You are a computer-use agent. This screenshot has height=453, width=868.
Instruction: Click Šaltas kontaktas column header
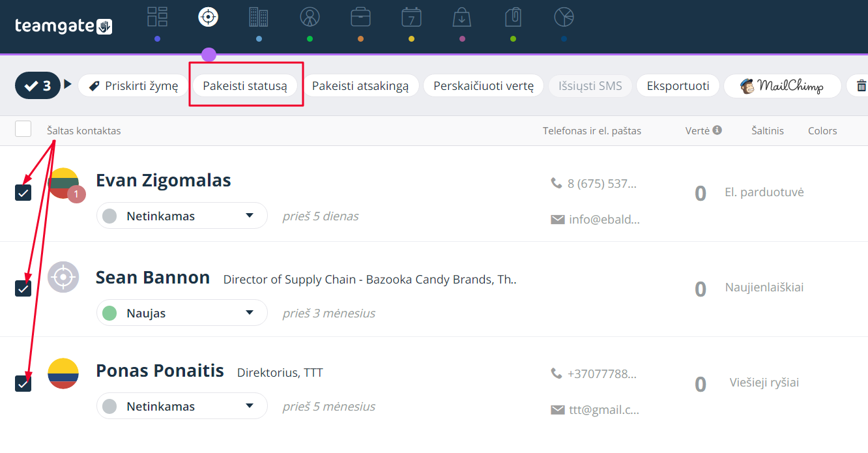click(84, 130)
